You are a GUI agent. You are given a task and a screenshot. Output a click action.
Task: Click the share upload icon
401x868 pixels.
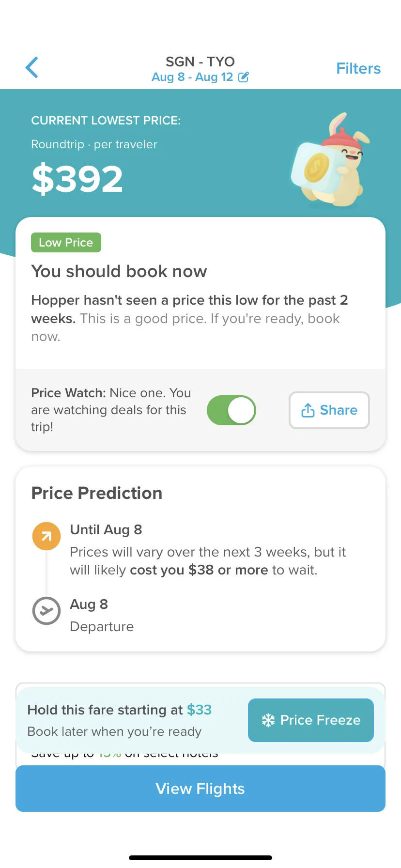coord(308,410)
